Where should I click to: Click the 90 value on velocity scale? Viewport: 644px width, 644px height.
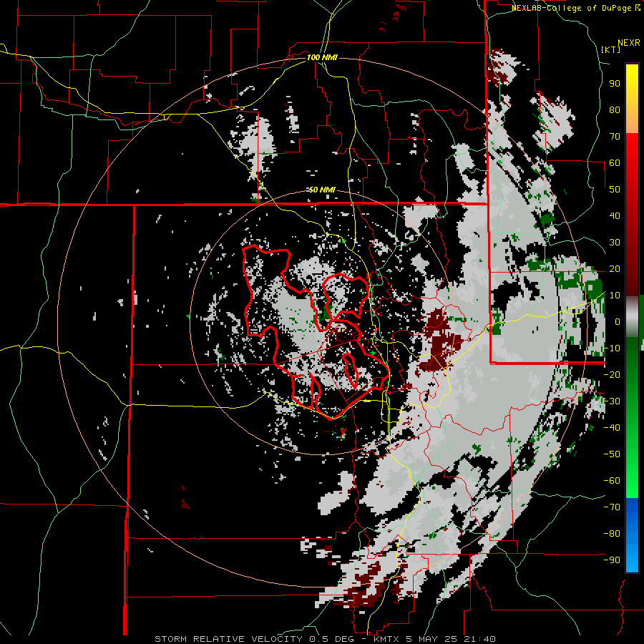[x=615, y=84]
